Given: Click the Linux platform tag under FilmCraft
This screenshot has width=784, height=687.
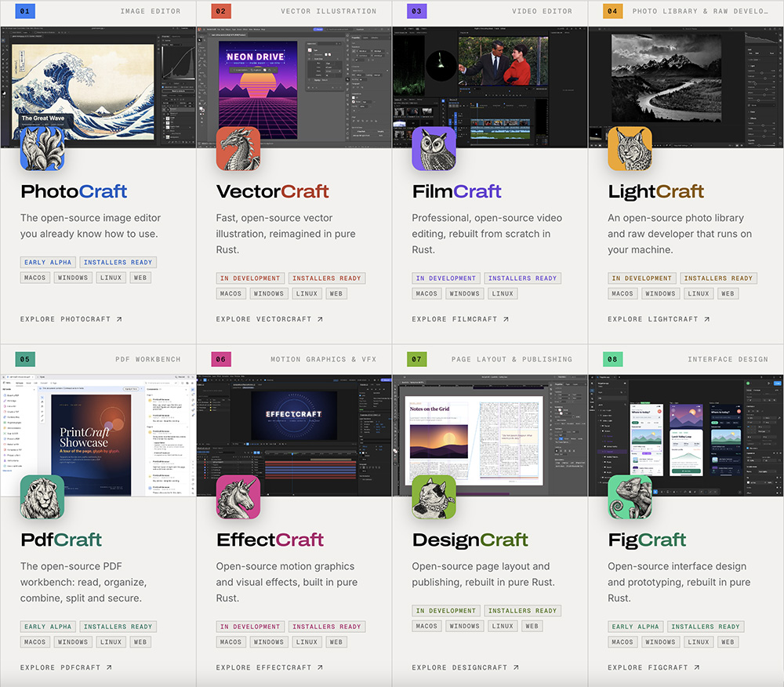Looking at the screenshot, I should [x=503, y=294].
